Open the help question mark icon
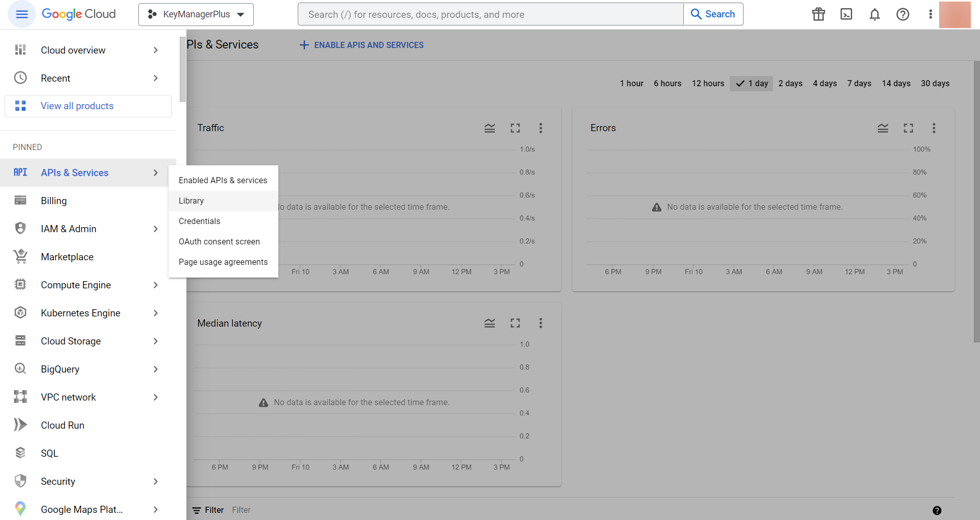980x520 pixels. (x=903, y=14)
